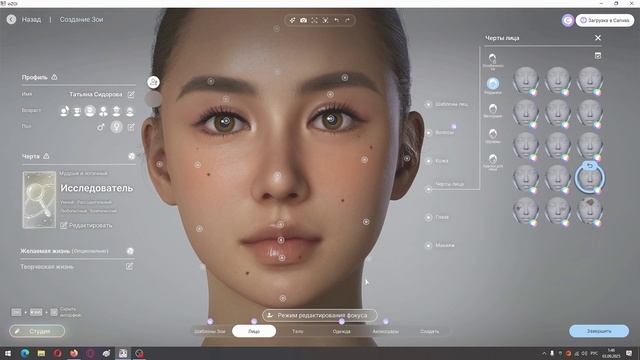Screen dimensions: 640x360
Task: Edit Творческая жизнь with its pencil icon
Action: 129,267
